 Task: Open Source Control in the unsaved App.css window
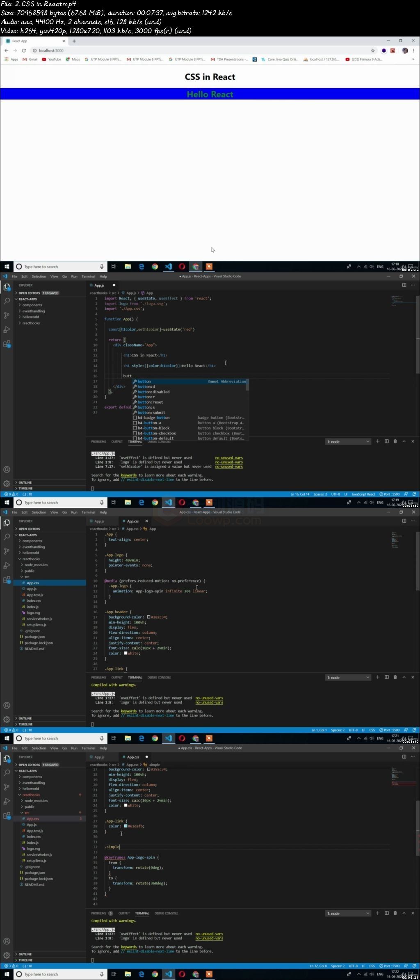pos(7,787)
